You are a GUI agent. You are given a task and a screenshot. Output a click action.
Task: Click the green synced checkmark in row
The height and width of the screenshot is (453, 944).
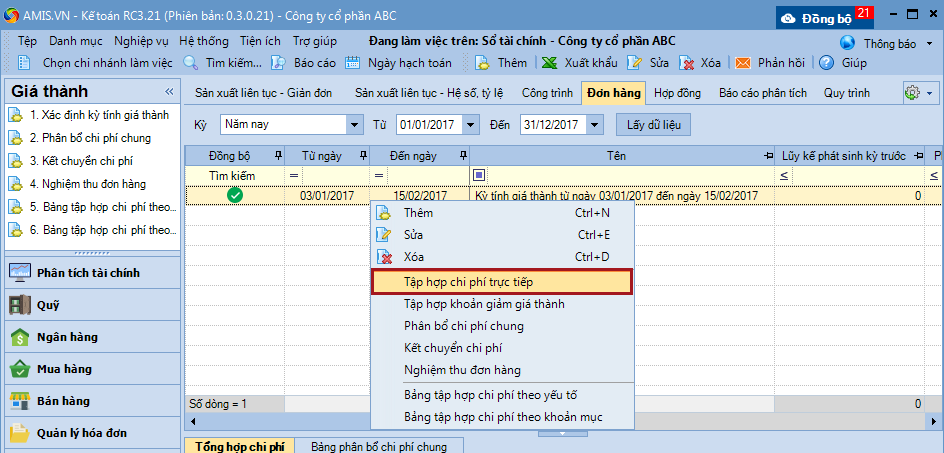pyautogui.click(x=235, y=196)
